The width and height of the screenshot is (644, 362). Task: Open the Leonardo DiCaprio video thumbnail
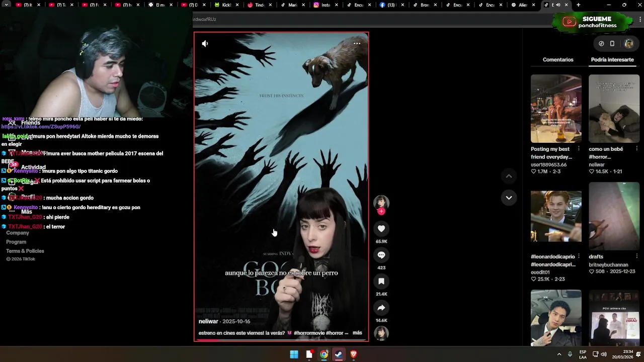[556, 216]
